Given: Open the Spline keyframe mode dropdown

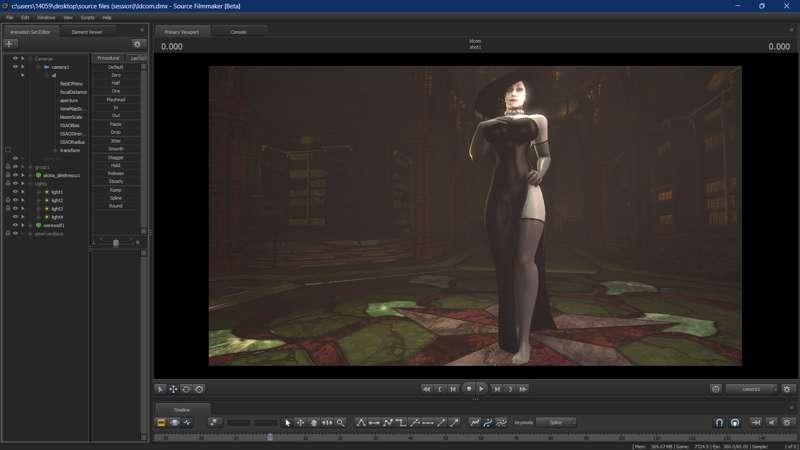Looking at the screenshot, I should tap(556, 422).
